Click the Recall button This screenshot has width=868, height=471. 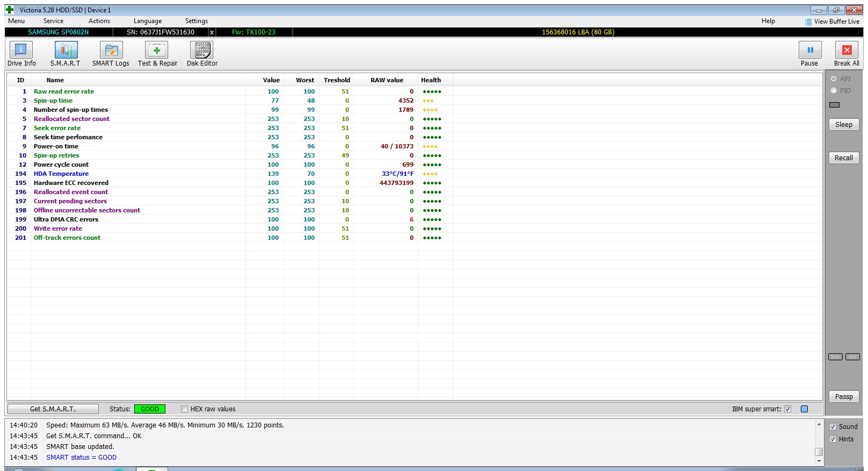click(843, 158)
